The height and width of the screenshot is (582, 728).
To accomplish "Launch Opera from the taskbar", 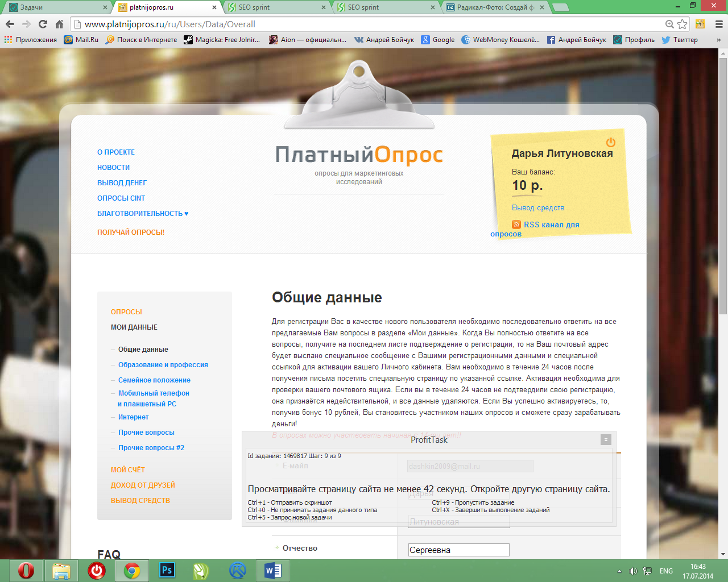I will tap(26, 570).
